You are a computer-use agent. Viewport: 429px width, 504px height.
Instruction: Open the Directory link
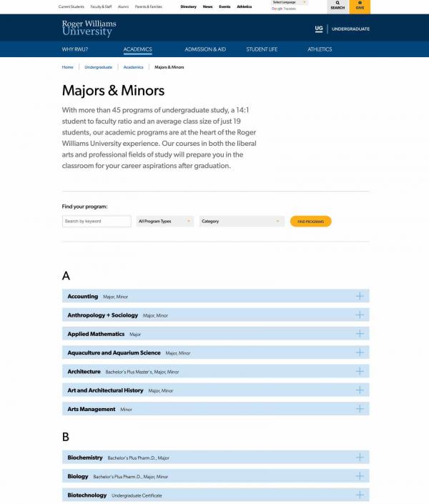pos(189,6)
